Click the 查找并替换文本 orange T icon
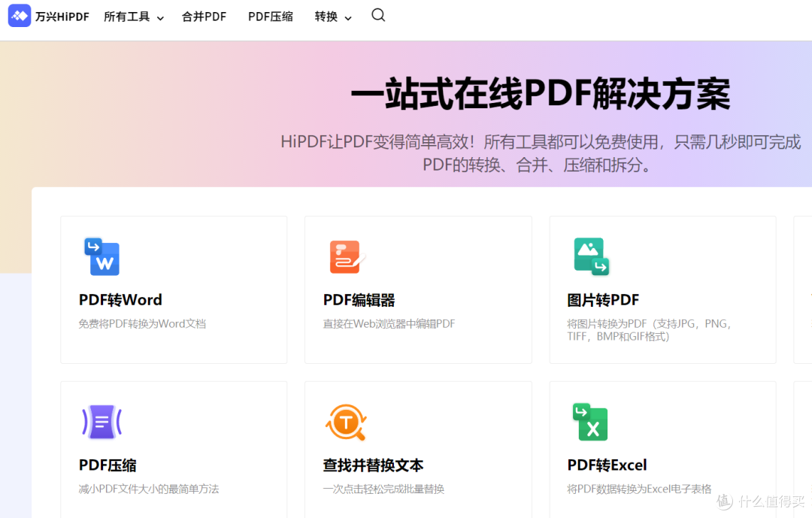Viewport: 812px width, 518px height. pos(347,423)
